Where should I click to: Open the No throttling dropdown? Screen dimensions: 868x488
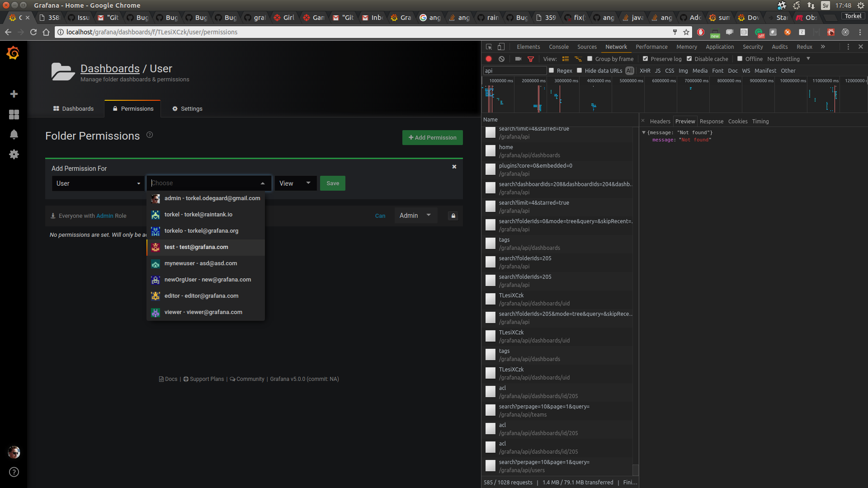pyautogui.click(x=787, y=59)
